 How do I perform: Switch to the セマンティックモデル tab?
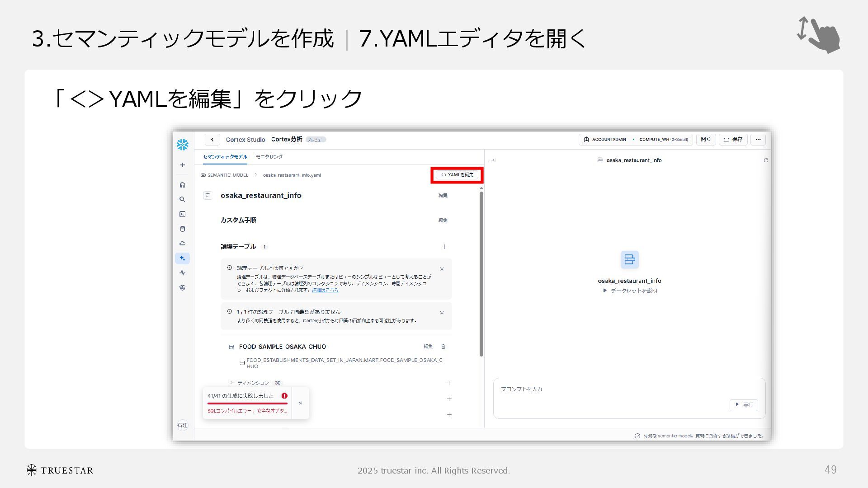[225, 157]
